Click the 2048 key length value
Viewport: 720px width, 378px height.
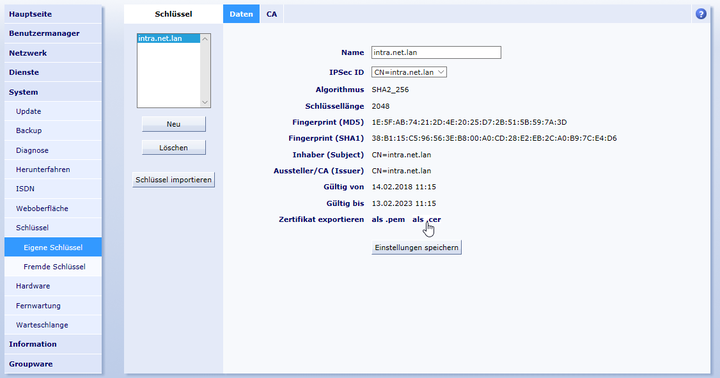tap(381, 106)
